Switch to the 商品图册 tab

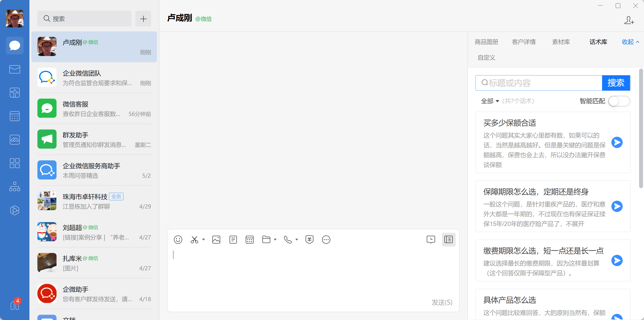(487, 42)
